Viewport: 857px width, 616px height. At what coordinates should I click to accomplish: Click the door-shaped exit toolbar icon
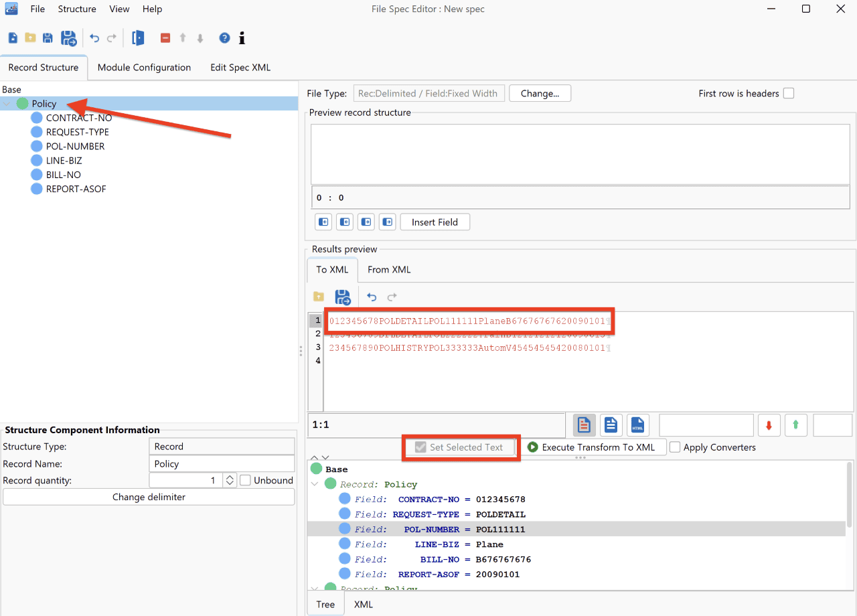(138, 38)
